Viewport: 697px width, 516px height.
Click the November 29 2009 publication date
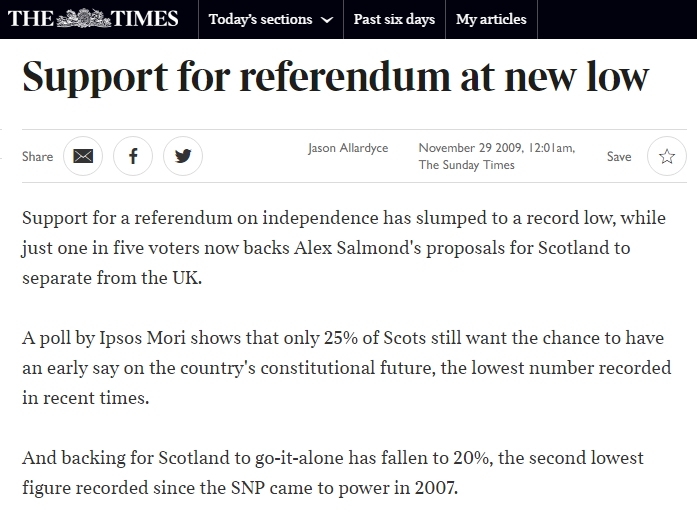coord(481,148)
